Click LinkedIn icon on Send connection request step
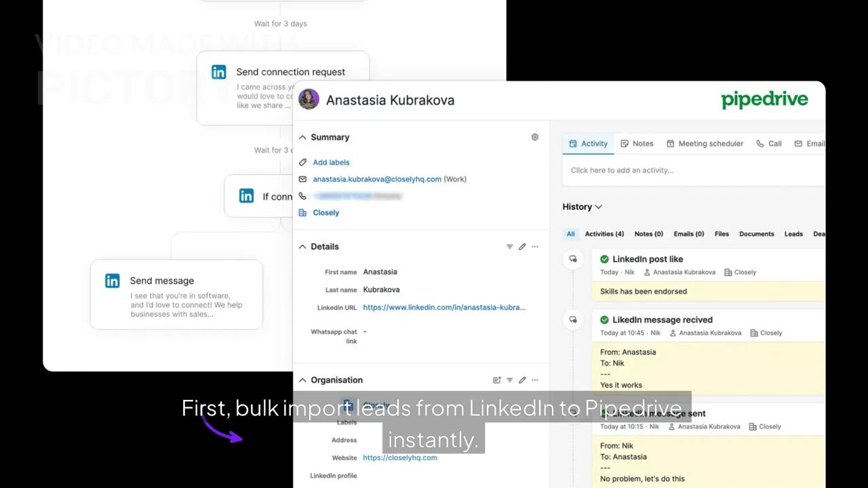The width and height of the screenshot is (868, 488). coord(219,72)
